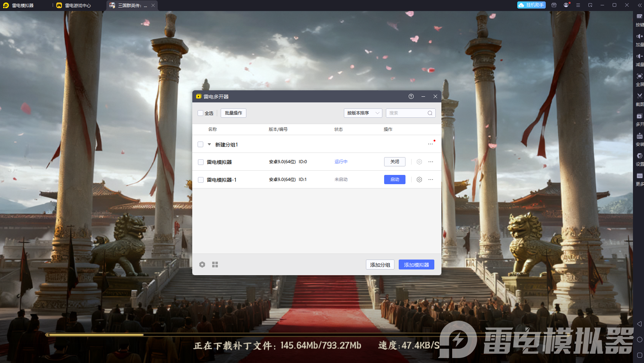Image resolution: width=644 pixels, height=363 pixels.
Task: Check the 雷电模拟器-1 row checkbox
Action: pyautogui.click(x=201, y=180)
